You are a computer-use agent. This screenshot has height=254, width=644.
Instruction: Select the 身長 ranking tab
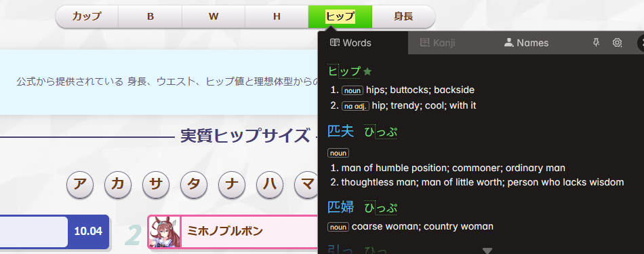point(403,16)
